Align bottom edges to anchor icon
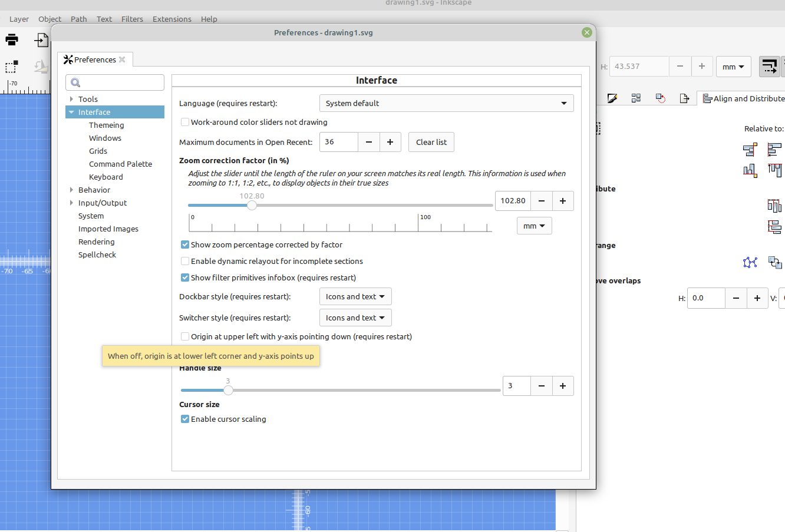This screenshot has width=785, height=532. tap(750, 171)
